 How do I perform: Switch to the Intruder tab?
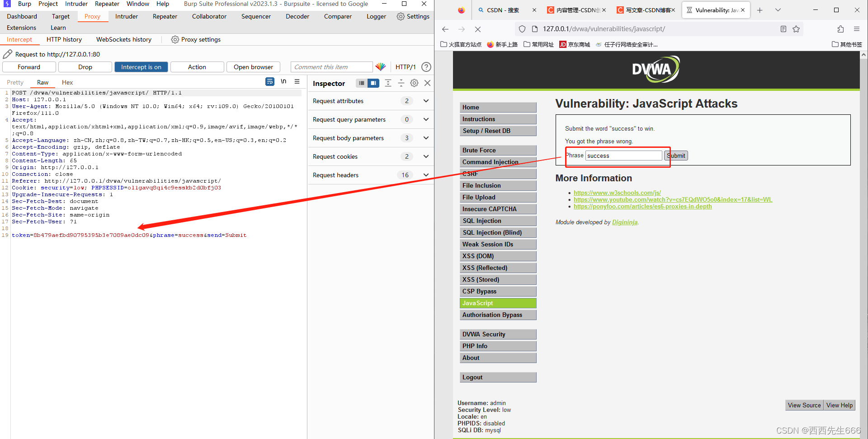tap(127, 16)
